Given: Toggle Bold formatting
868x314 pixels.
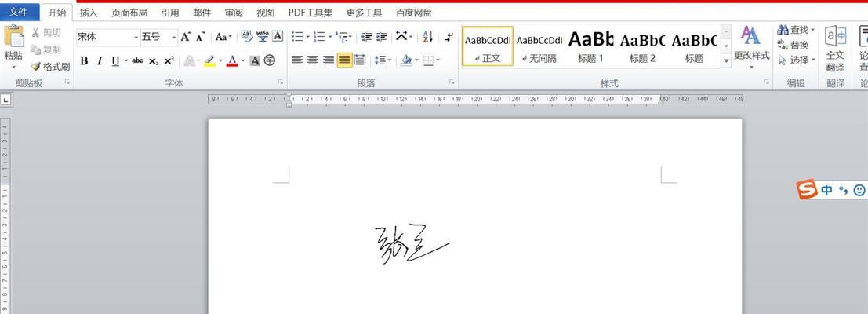Looking at the screenshot, I should click(x=84, y=61).
